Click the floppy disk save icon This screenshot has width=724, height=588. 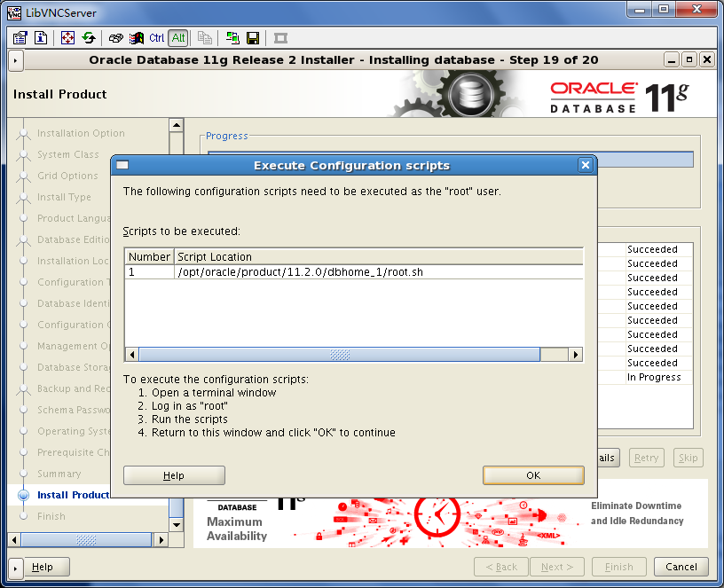(253, 38)
